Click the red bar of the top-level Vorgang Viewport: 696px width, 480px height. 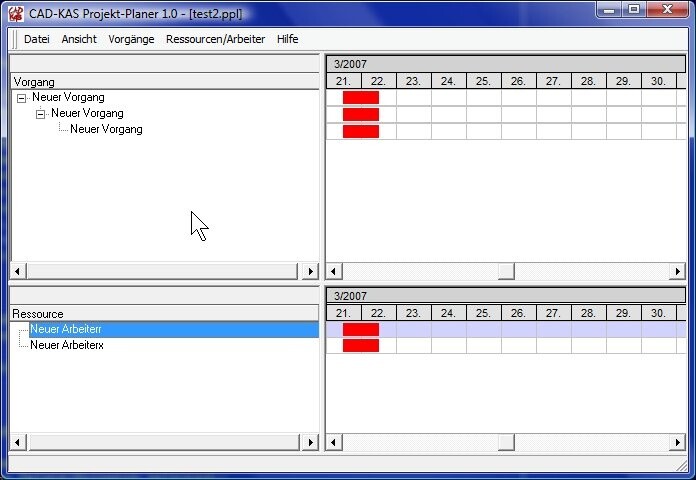click(361, 98)
